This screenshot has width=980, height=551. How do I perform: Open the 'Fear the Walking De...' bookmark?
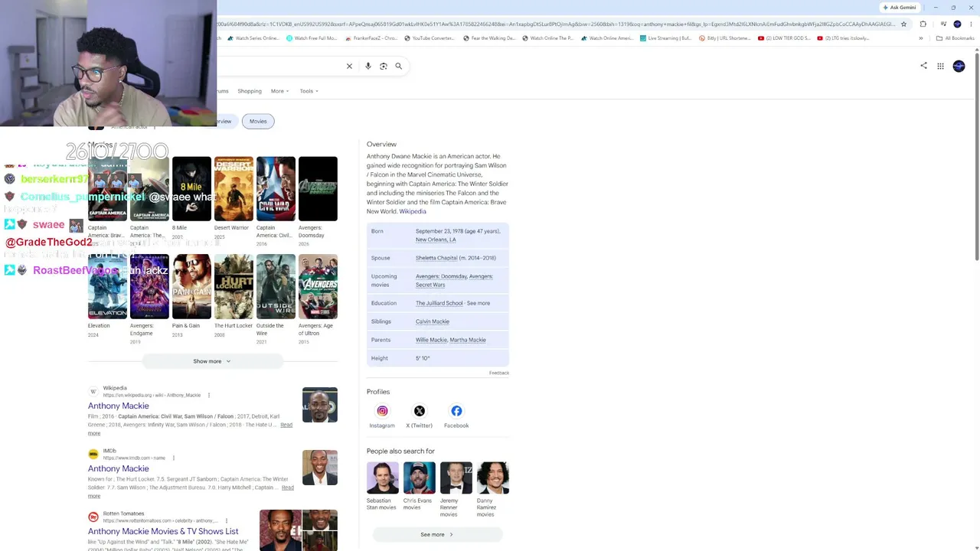pyautogui.click(x=489, y=38)
